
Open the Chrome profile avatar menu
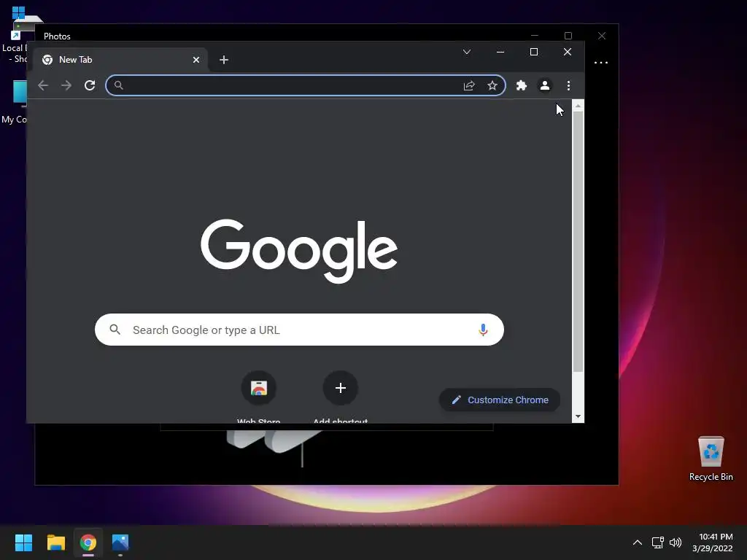point(544,85)
